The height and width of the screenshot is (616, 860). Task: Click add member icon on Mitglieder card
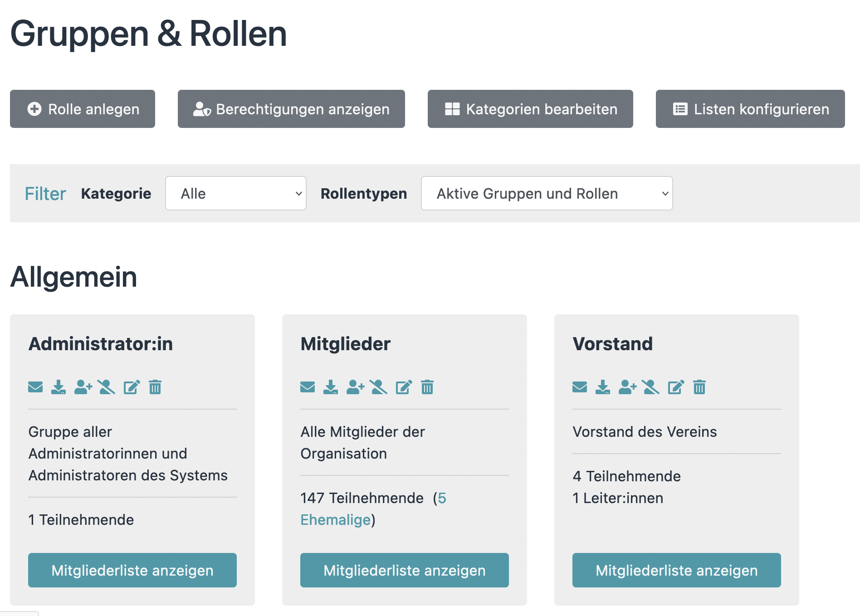tap(355, 387)
